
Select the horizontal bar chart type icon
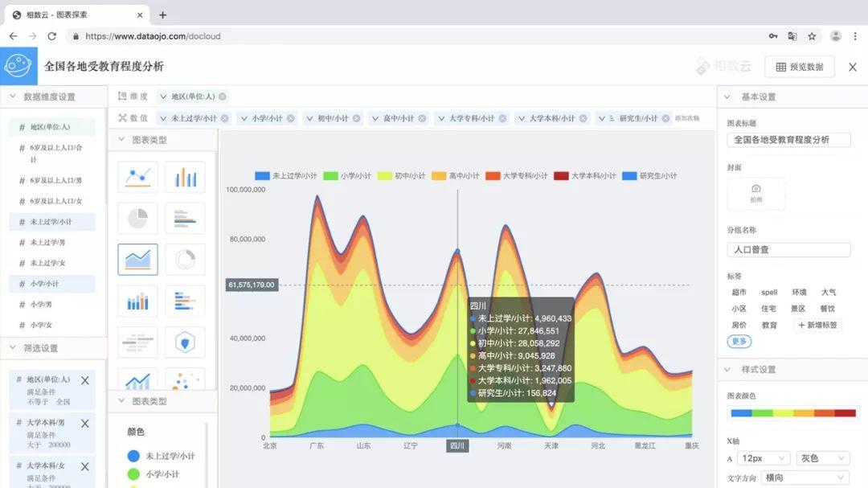pyautogui.click(x=185, y=218)
